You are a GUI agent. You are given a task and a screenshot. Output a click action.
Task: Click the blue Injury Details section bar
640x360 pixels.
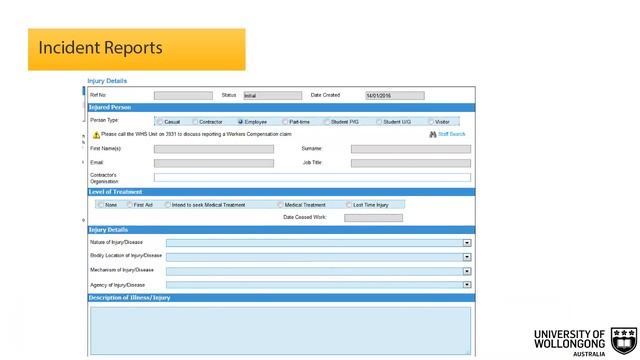tap(281, 230)
